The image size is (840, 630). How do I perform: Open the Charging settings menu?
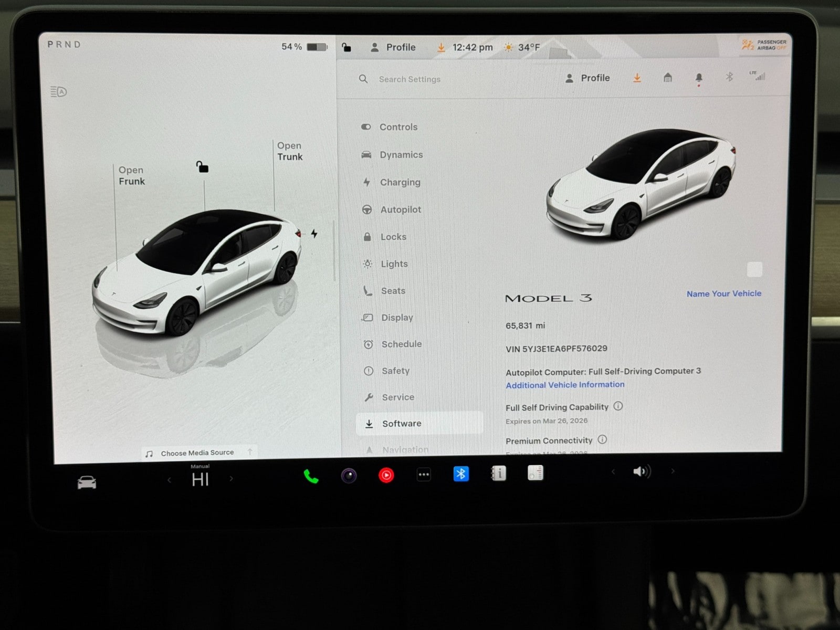click(400, 182)
